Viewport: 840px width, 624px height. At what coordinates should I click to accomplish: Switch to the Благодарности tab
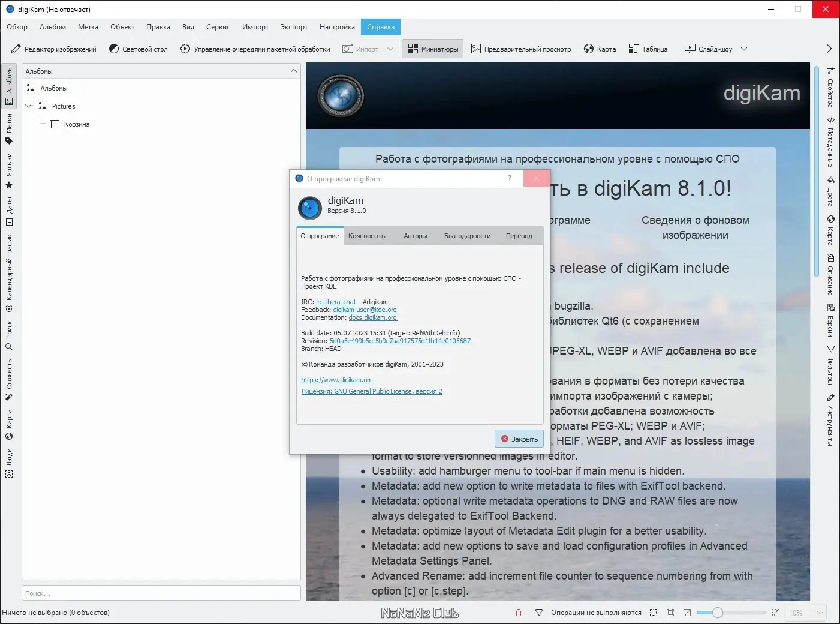tap(468, 236)
